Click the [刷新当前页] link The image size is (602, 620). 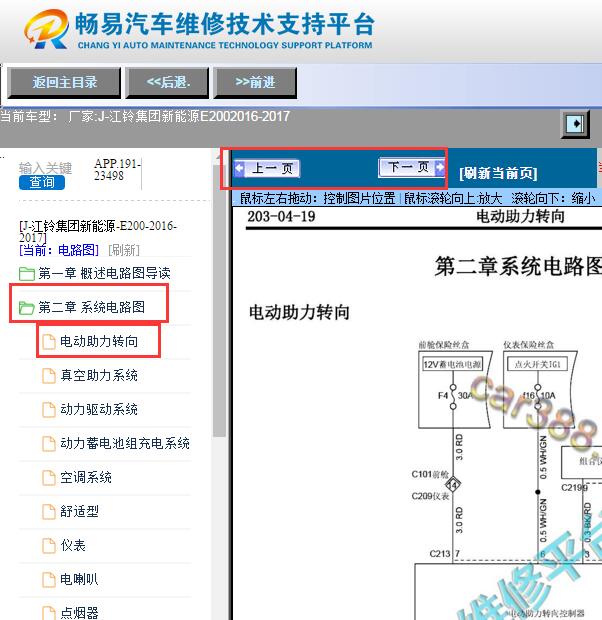point(498,173)
